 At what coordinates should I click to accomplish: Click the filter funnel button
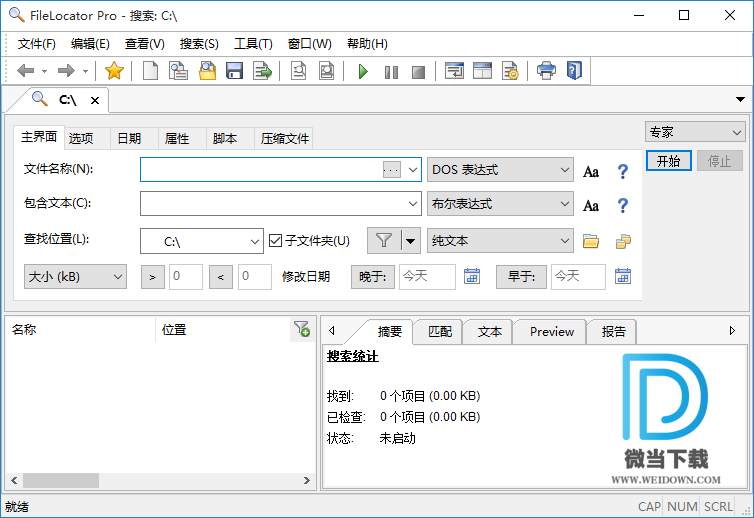pos(384,240)
